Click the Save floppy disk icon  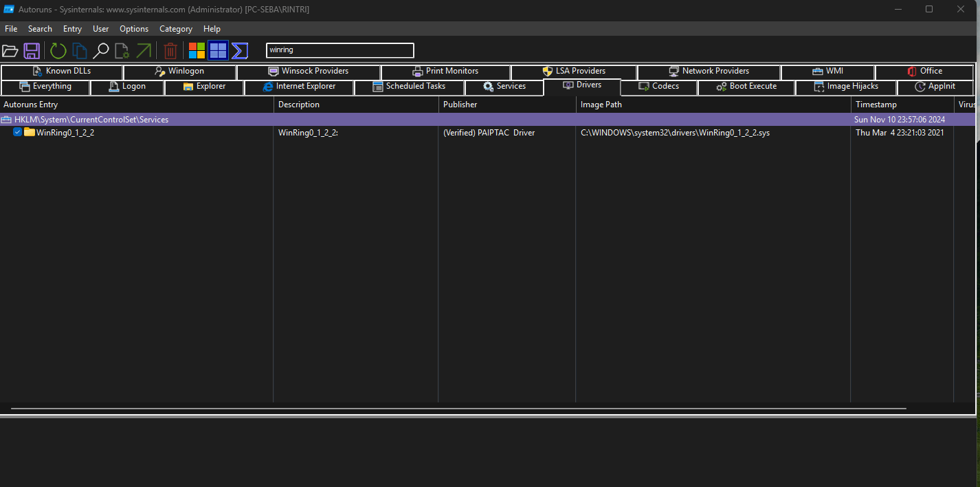click(32, 51)
